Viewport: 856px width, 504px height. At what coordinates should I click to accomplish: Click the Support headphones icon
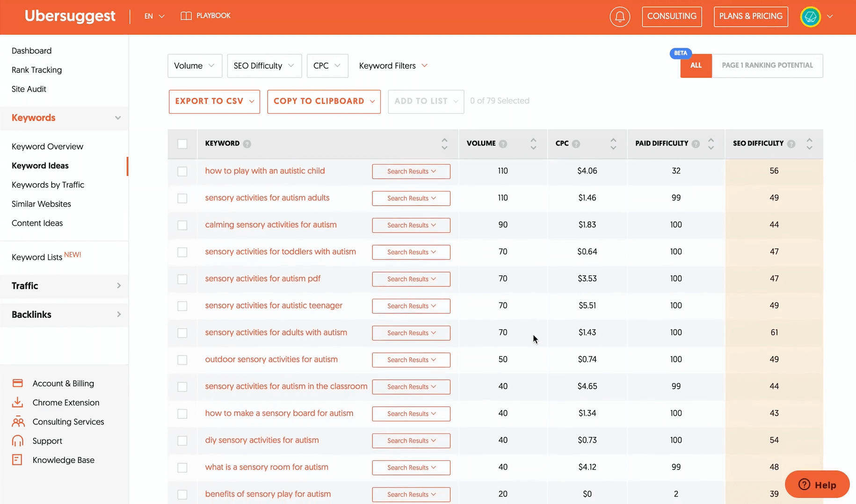tap(18, 441)
